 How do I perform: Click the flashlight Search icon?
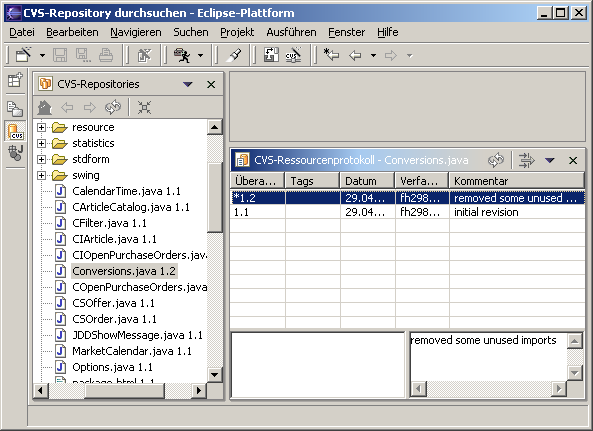point(234,55)
